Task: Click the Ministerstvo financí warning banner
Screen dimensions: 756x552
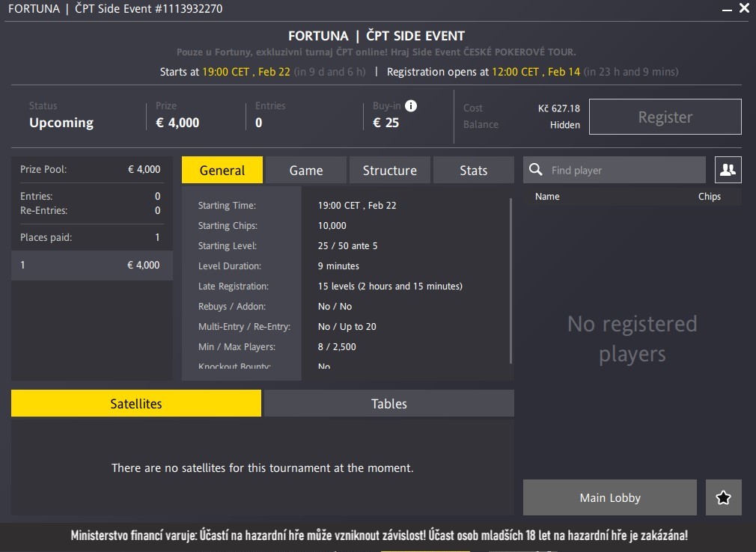Action: pos(379,535)
